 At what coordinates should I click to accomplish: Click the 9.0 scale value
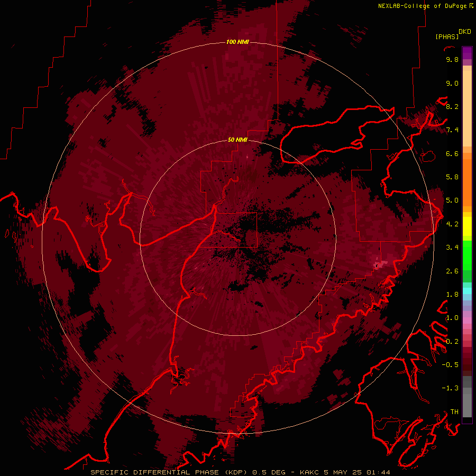click(452, 83)
